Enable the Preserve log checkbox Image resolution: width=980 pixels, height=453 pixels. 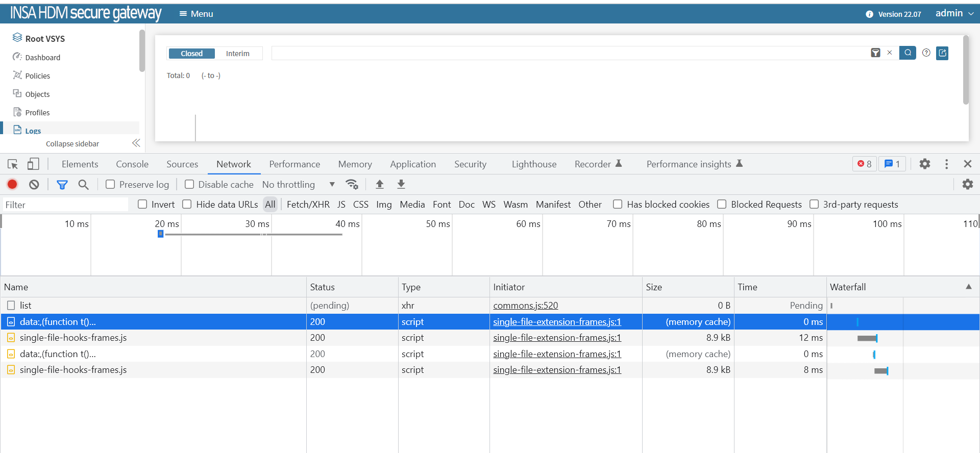[110, 184]
